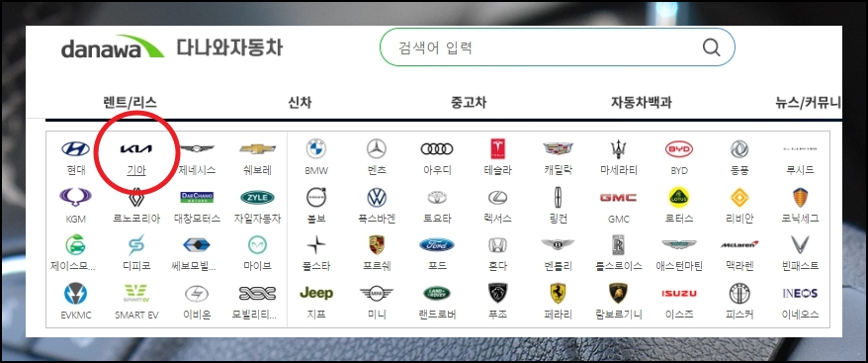Screen dimensions: 868x363
Task: Focus the 검색어 입력 search field
Action: tap(557, 47)
